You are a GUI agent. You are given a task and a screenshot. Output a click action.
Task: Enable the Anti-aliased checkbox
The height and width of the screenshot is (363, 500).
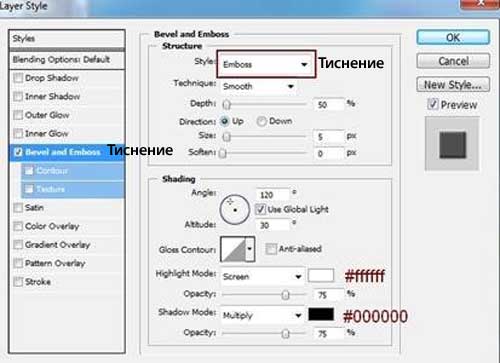click(x=271, y=249)
